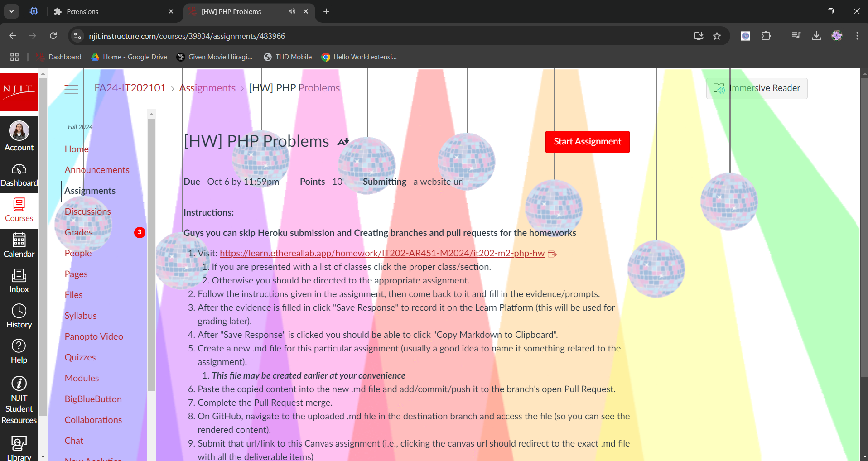Open Syllabus in course menu

[x=81, y=316]
